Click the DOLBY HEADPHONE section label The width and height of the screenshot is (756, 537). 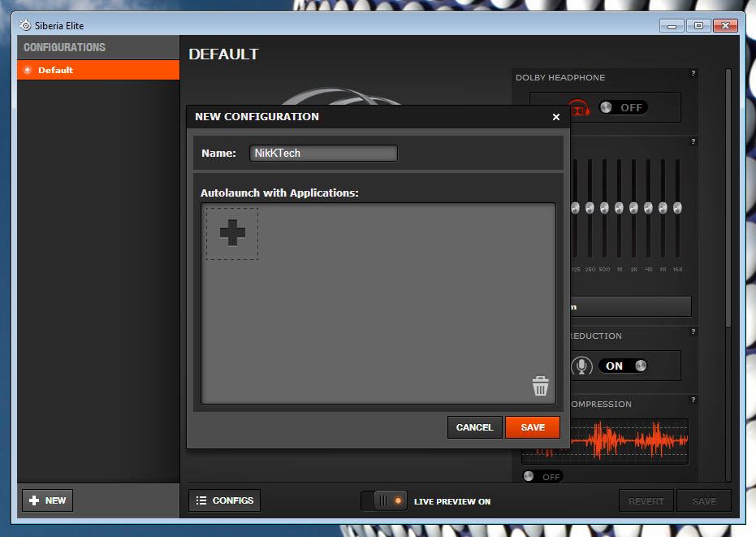560,78
